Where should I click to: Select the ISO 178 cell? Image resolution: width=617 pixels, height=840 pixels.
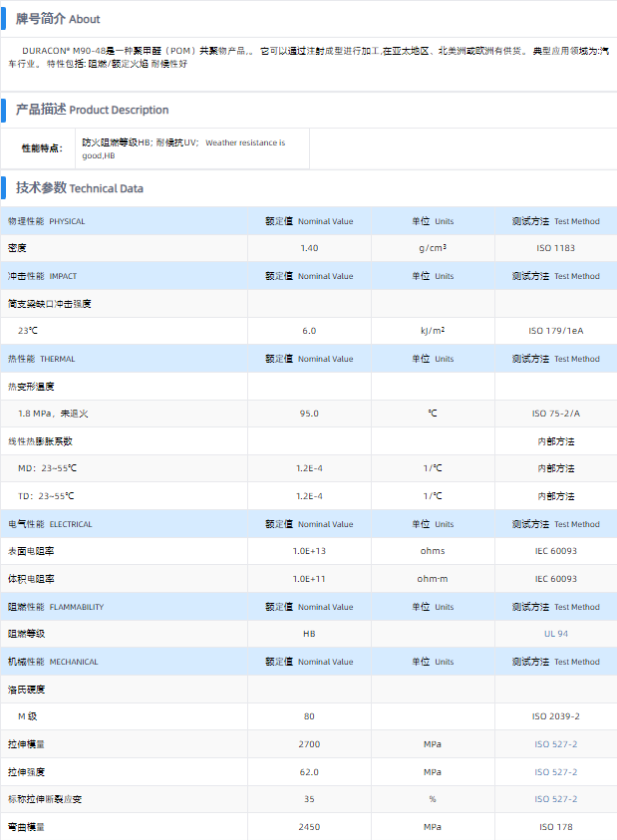(555, 827)
